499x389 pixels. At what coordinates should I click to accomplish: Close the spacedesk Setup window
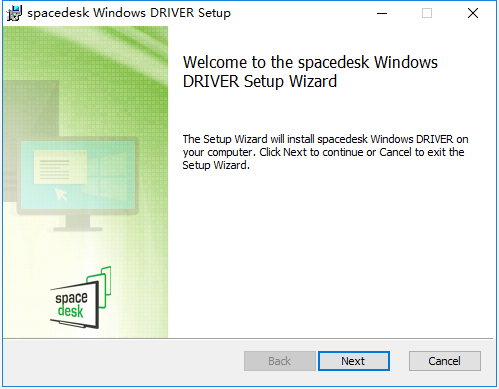[x=473, y=13]
